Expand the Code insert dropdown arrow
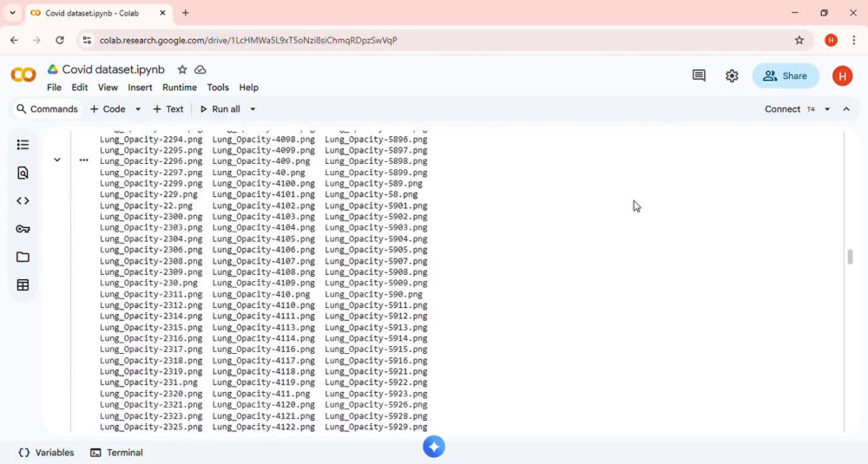This screenshot has height=464, width=868. pos(138,109)
